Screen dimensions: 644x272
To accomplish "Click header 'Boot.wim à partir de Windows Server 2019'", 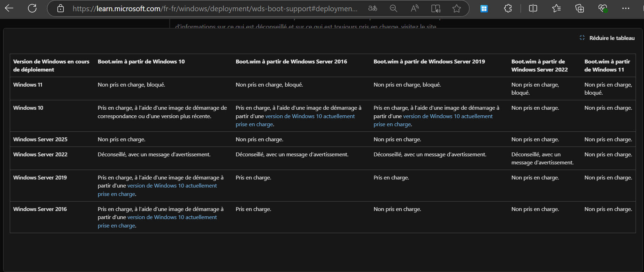I will coord(429,61).
